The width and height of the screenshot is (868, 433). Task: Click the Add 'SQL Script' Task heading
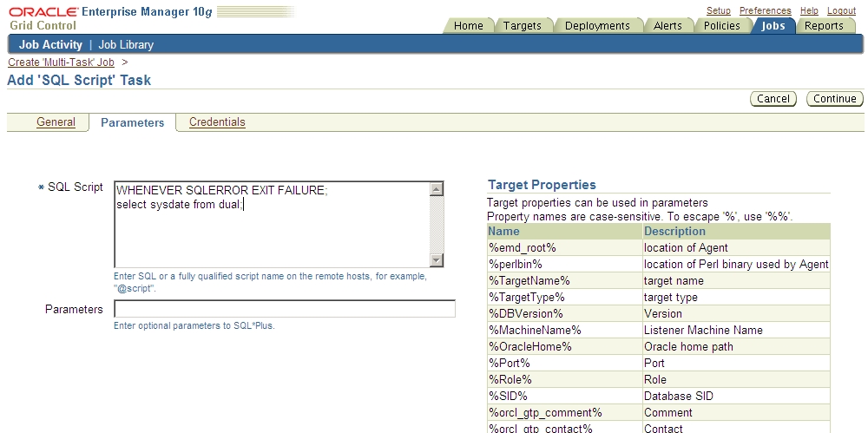(79, 81)
